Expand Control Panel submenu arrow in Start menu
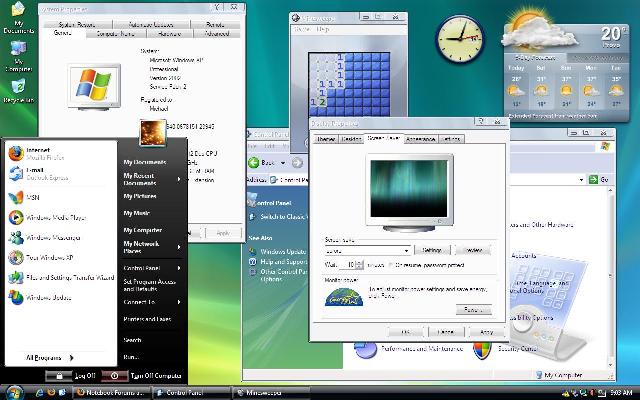Screen dimensions: 640x400 179,268
